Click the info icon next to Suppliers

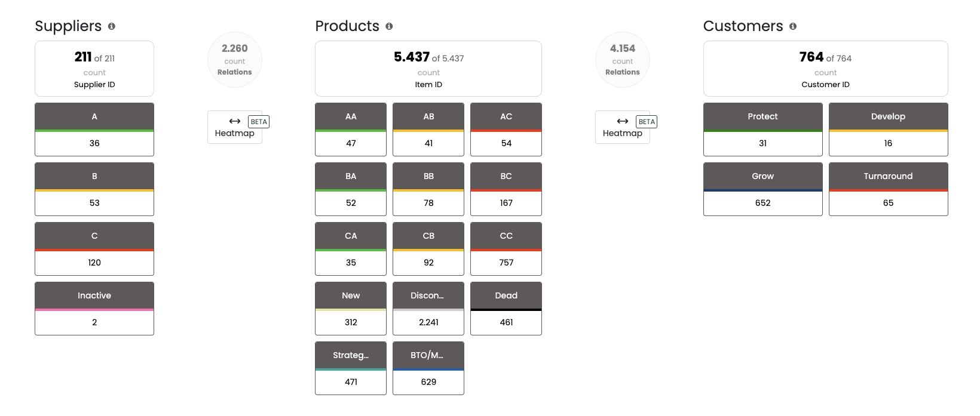(x=112, y=26)
